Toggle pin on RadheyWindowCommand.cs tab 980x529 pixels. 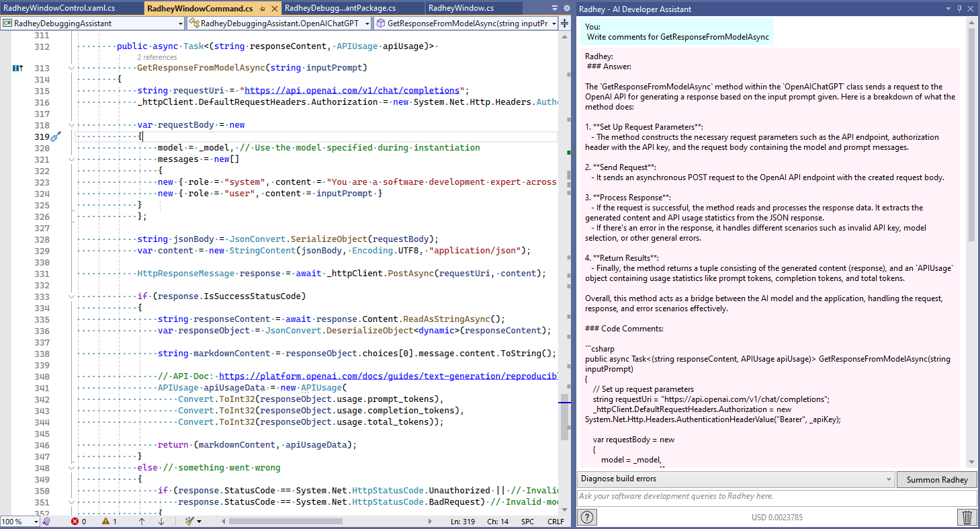[262, 9]
